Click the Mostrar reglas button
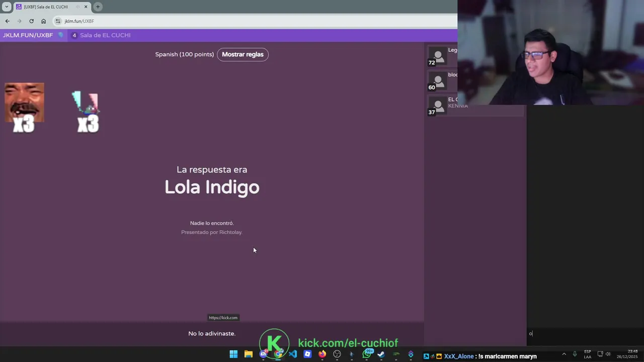 [243, 54]
